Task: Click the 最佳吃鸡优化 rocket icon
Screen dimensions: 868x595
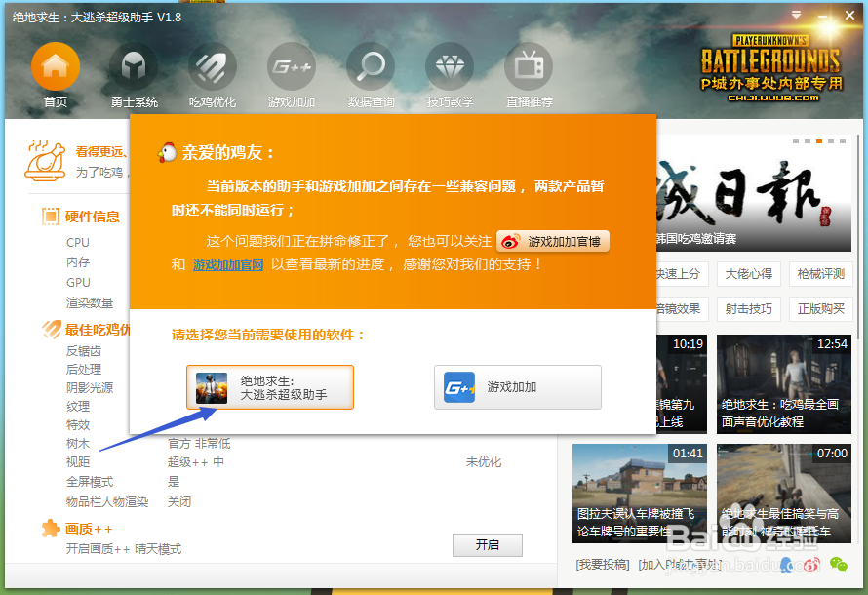Action: click(52, 330)
